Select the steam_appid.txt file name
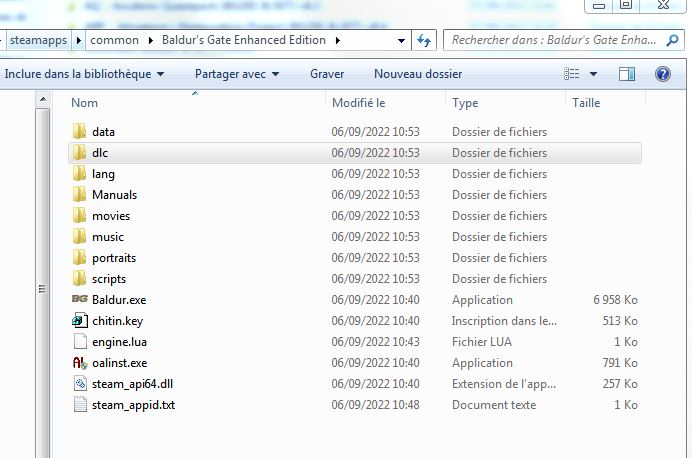The height and width of the screenshot is (458, 692). 133,405
